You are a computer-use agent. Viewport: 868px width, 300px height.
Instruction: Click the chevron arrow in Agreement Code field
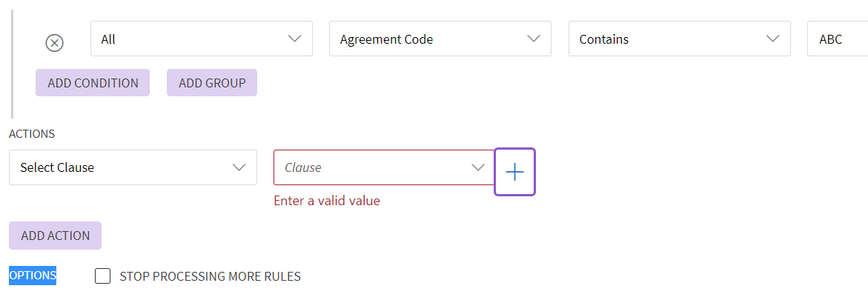pos(533,39)
